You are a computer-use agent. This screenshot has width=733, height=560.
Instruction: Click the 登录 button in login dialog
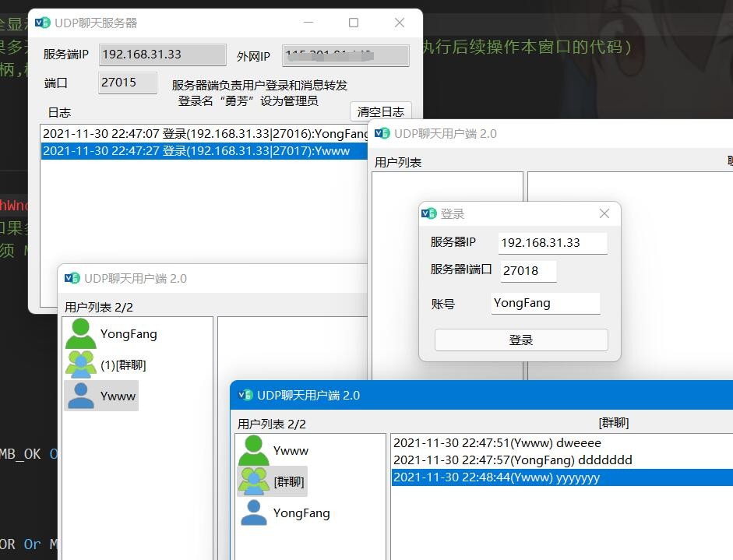520,340
